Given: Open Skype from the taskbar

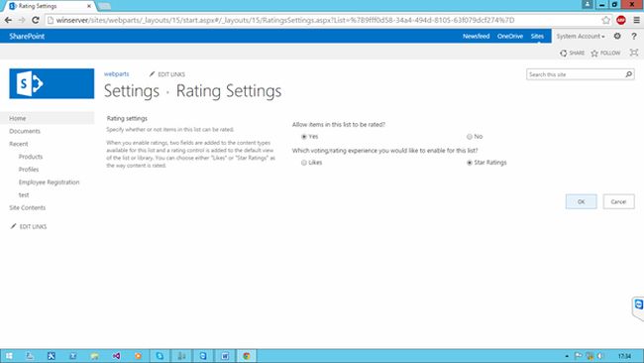Looking at the screenshot, I should click(160, 356).
